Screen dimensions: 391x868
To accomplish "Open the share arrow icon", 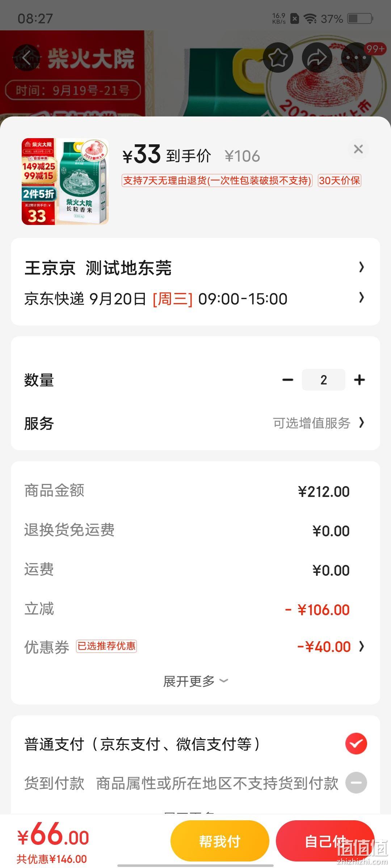I will pos(317,58).
